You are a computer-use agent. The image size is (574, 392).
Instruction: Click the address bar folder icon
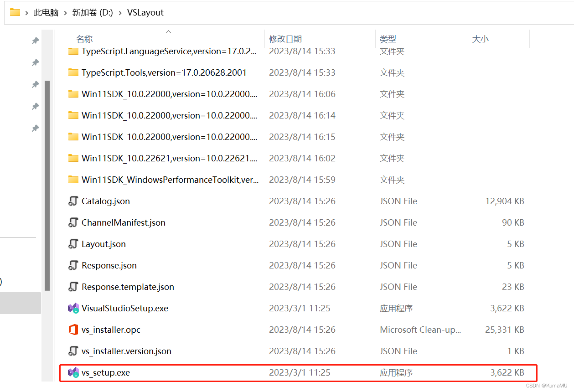pos(15,12)
